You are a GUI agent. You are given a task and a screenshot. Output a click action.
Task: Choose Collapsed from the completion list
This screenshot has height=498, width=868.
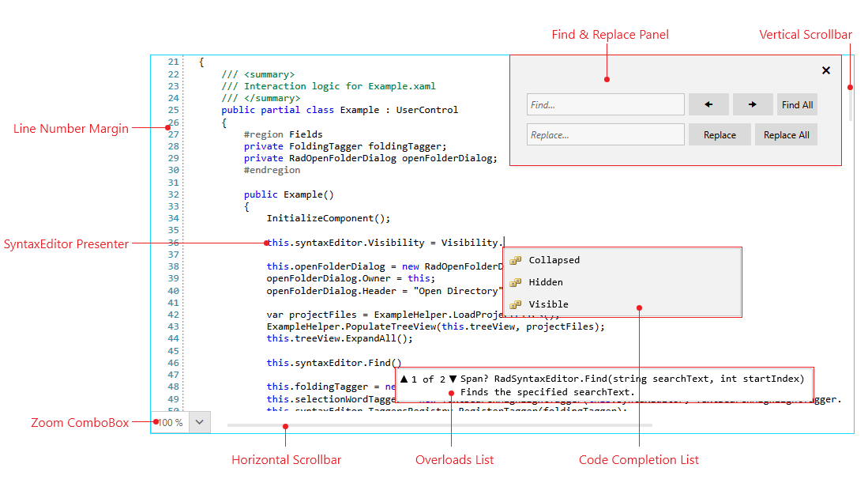point(555,259)
